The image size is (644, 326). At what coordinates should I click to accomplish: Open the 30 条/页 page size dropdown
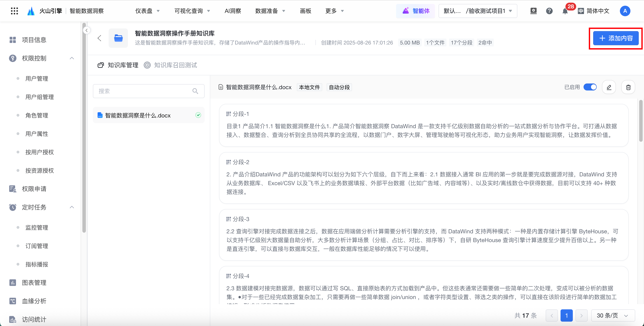[612, 315]
